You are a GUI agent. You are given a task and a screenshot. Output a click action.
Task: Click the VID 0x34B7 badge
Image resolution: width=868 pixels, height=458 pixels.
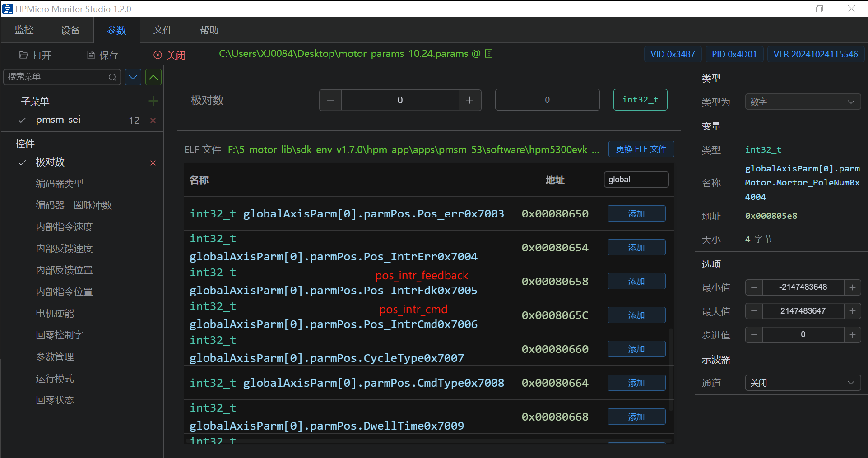(673, 55)
